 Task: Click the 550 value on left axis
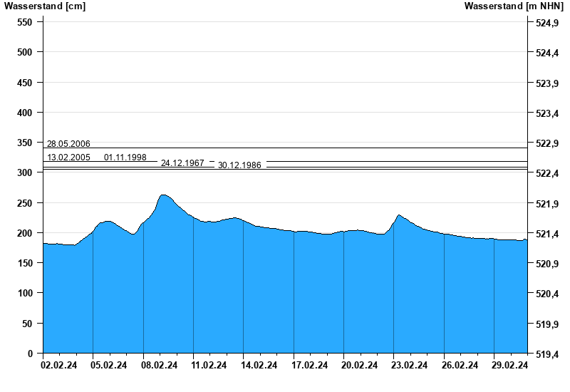pos(25,22)
